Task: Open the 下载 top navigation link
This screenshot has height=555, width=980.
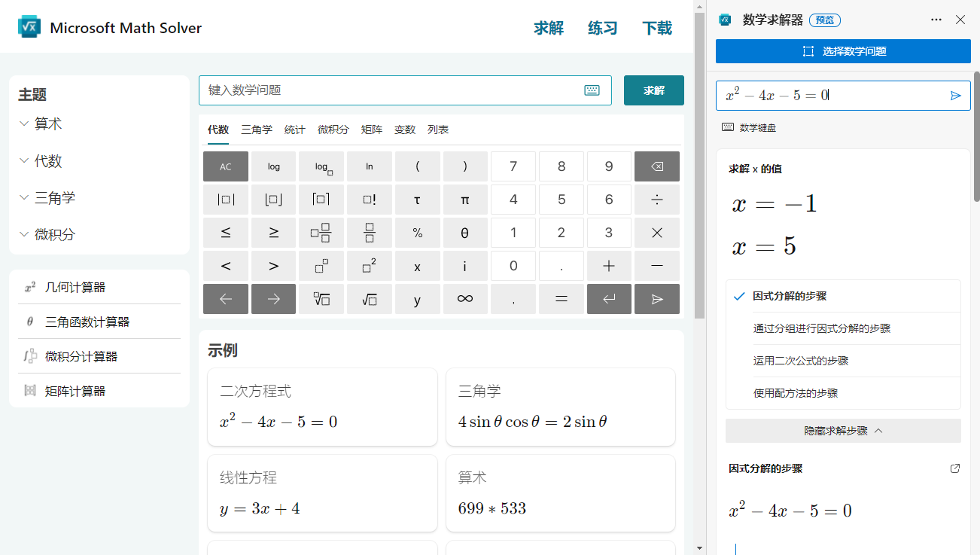Action: point(657,29)
